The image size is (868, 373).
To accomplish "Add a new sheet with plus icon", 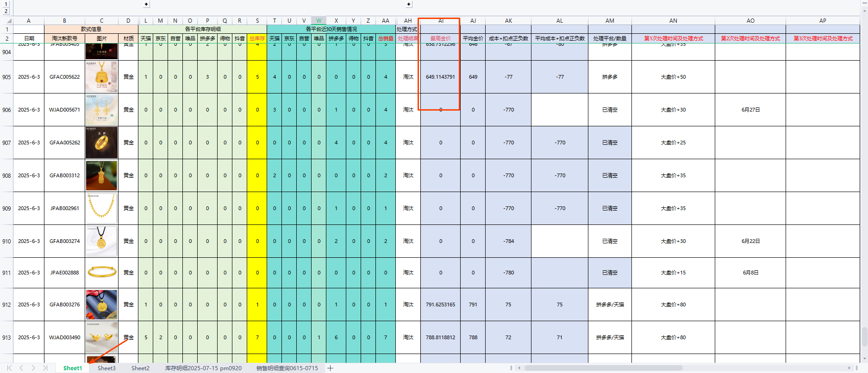I will point(330,368).
